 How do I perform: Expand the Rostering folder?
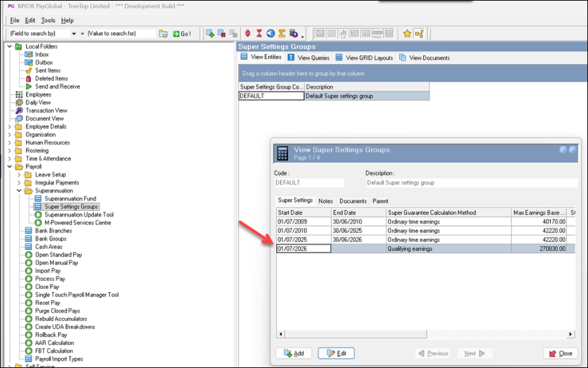click(x=10, y=151)
